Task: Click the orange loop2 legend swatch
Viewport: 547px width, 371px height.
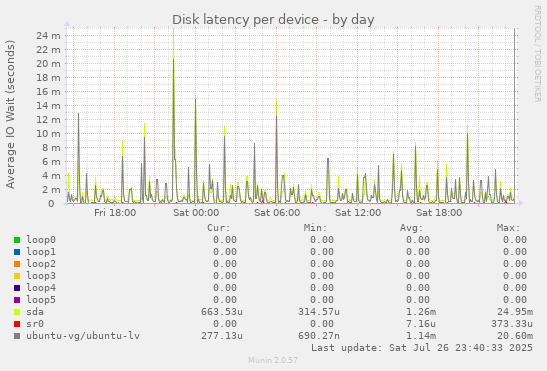Action: coord(17,264)
